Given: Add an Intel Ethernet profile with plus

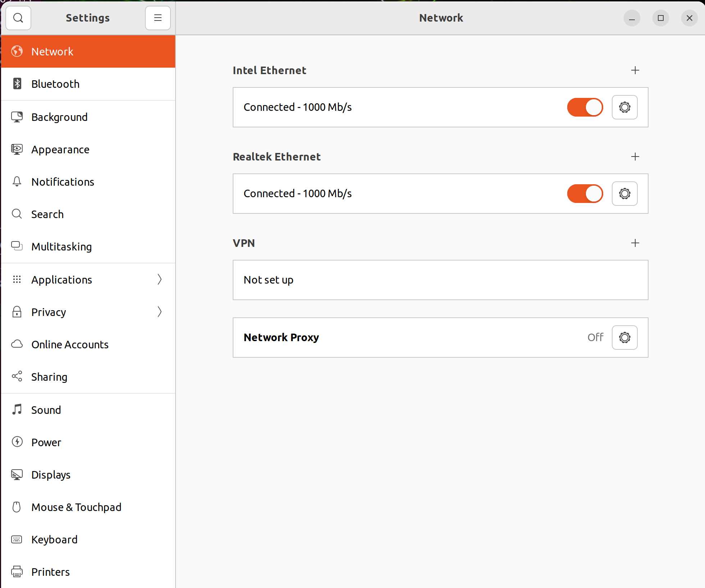Looking at the screenshot, I should 635,70.
